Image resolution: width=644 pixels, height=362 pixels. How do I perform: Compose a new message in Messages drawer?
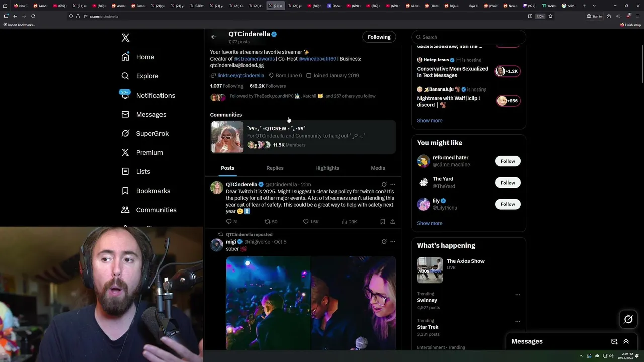tap(614, 341)
